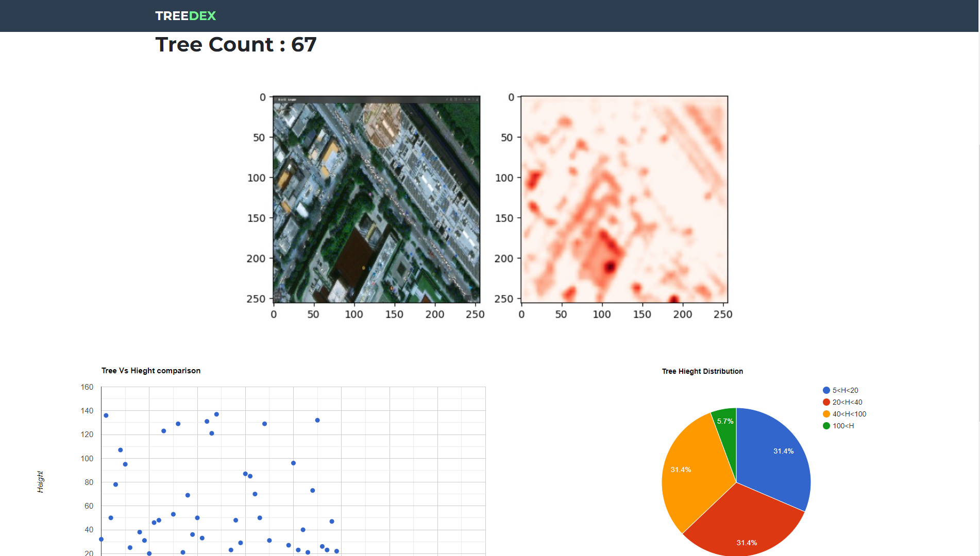
Task: Open the satellite aerial image plot
Action: pos(377,199)
